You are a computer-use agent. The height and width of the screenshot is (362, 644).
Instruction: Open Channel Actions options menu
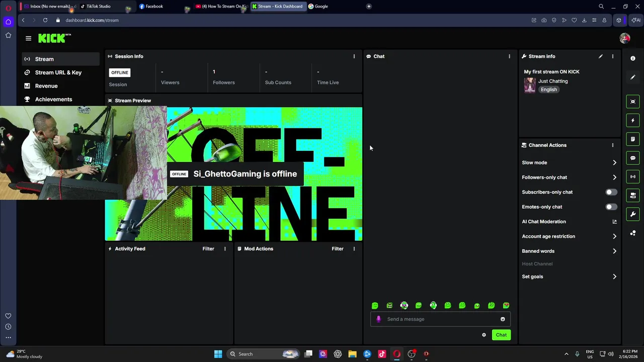click(x=612, y=145)
